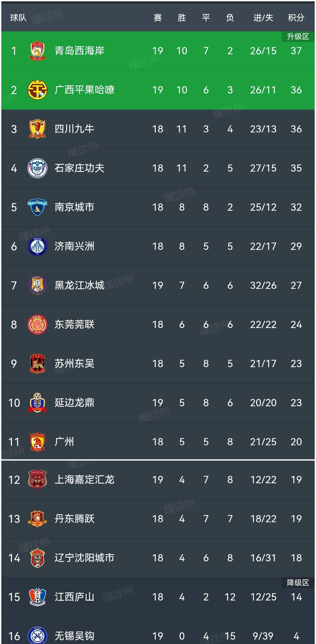Click the 东莞莞联 red circular logo
The image size is (316, 644).
click(37, 324)
